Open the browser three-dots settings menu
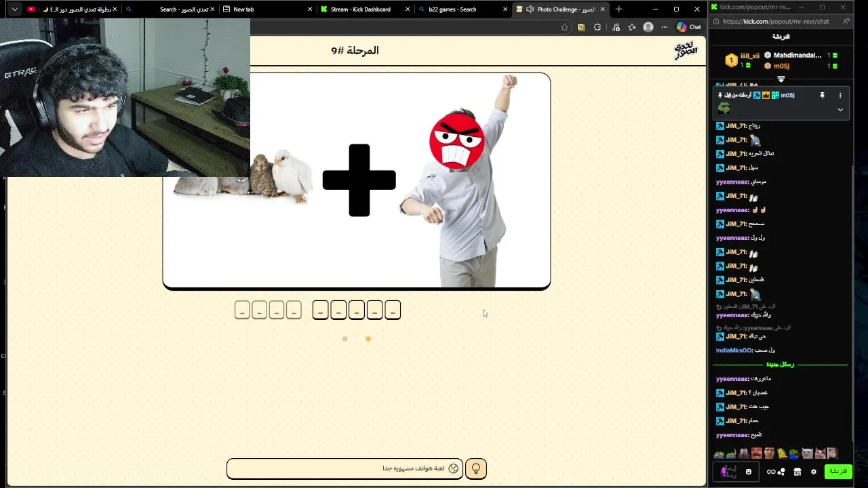Image resolution: width=868 pixels, height=488 pixels. pyautogui.click(x=665, y=27)
